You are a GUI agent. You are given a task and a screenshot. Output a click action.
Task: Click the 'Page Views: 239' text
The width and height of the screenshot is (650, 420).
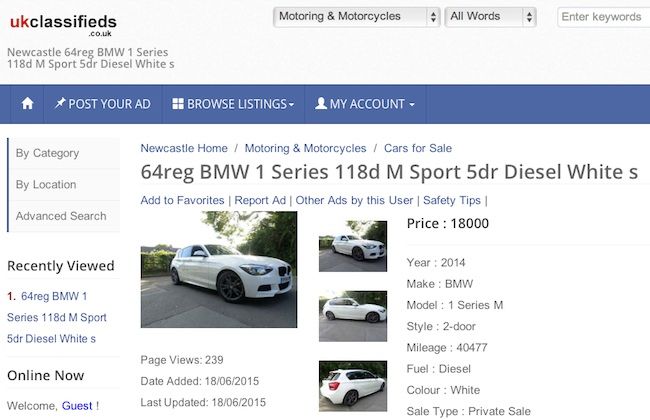pos(182,360)
